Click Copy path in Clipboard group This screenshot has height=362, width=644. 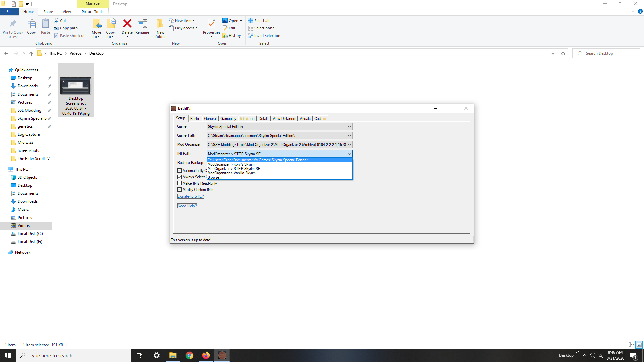(x=66, y=28)
